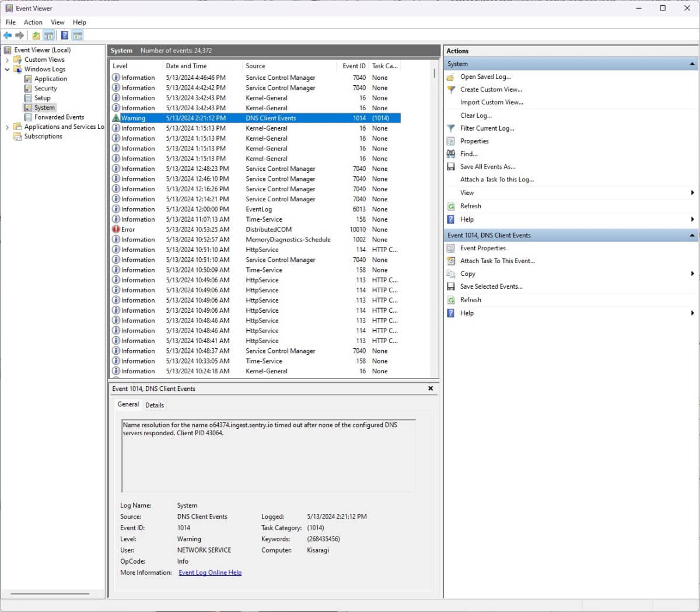
Task: Select Time-Service event at 11:07:13 AM
Action: [255, 219]
